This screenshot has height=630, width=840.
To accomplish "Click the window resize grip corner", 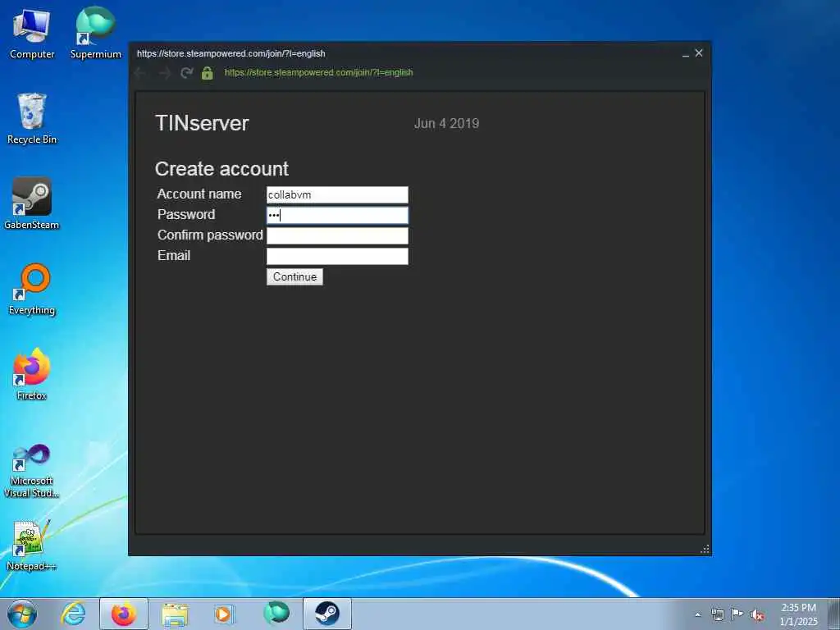I will pos(705,549).
